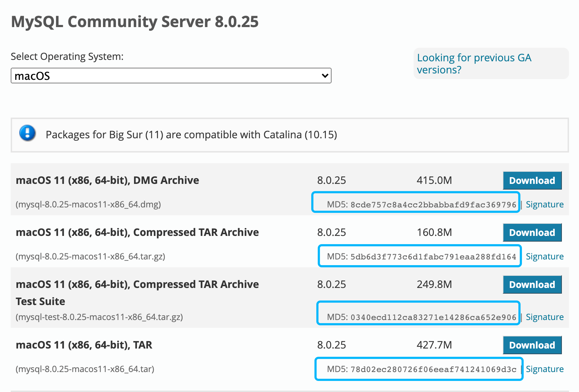
Task: Select the MD5 hash starting with 0340ecd1
Action: coord(433,317)
